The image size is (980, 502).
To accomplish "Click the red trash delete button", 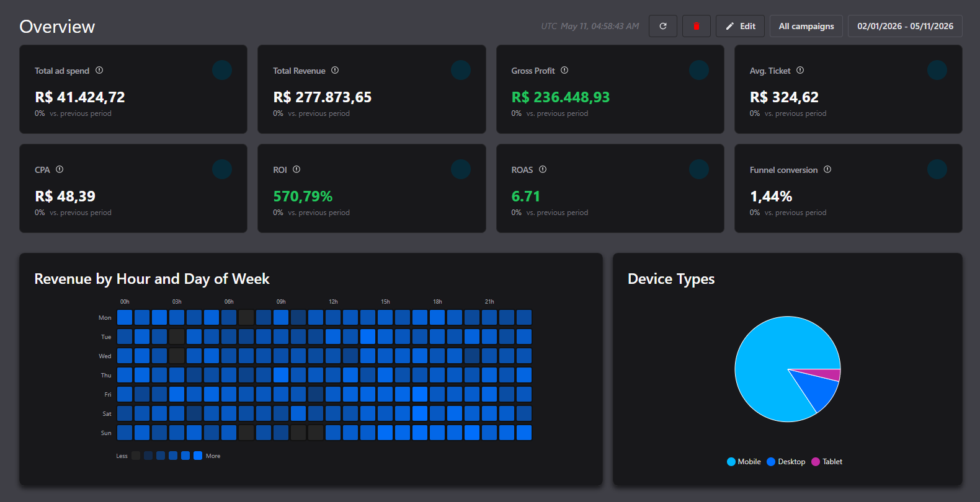I will 697,26.
